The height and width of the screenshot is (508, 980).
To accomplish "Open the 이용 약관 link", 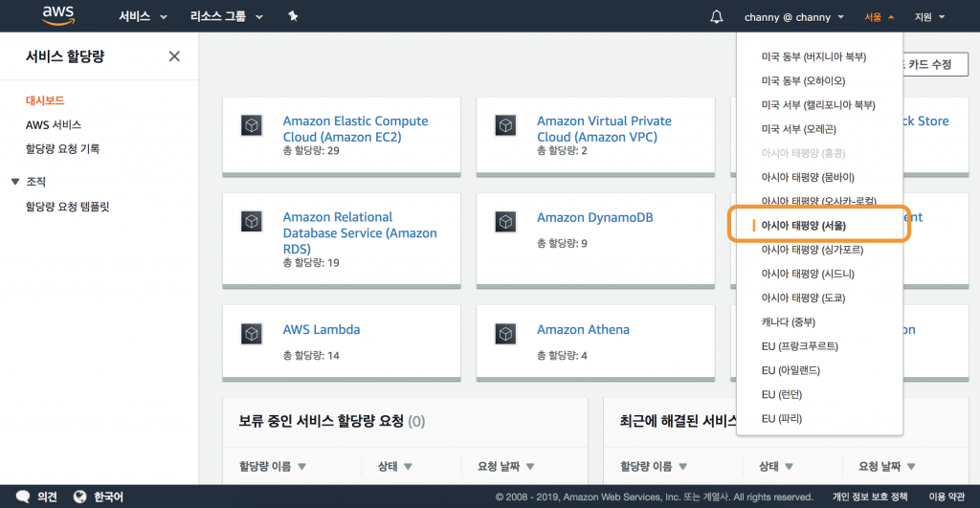I will click(x=947, y=497).
